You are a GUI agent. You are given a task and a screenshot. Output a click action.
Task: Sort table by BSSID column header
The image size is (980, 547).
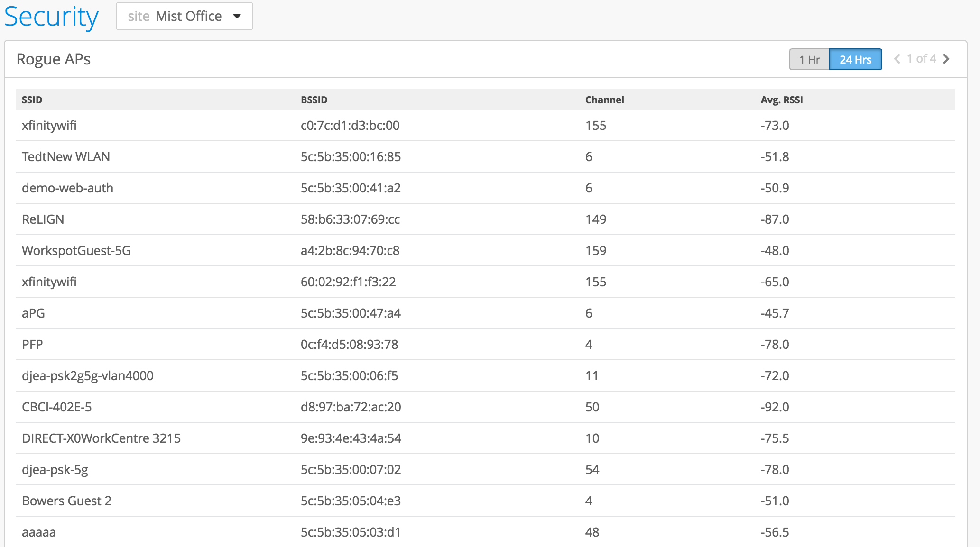coord(314,100)
